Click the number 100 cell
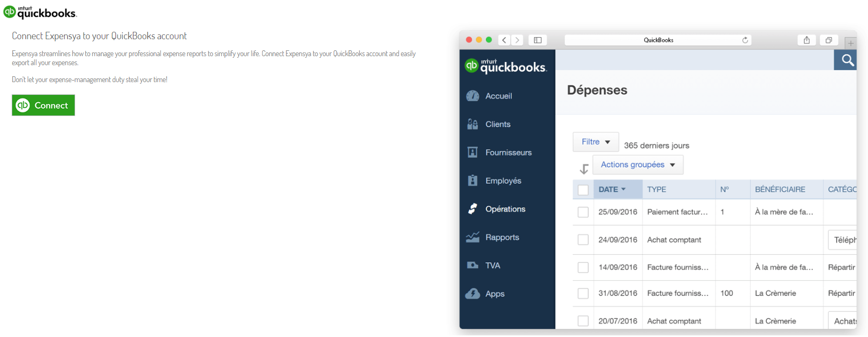Screen dimensions: 868x337 tap(727, 294)
